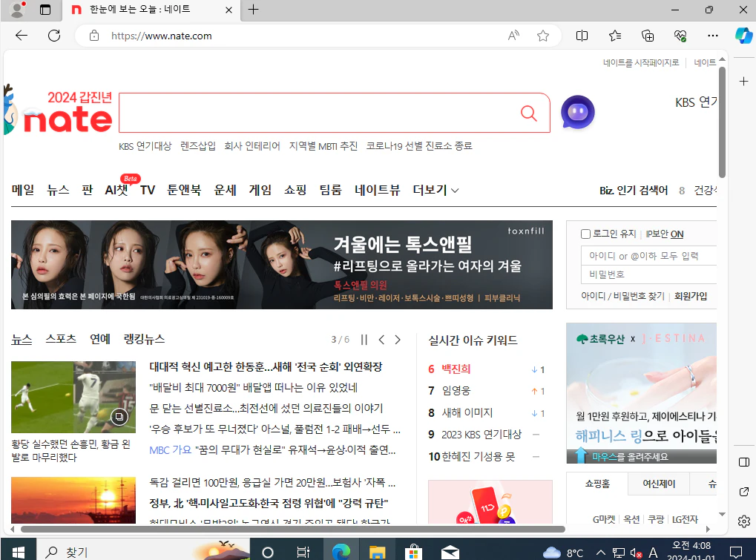Image resolution: width=756 pixels, height=560 pixels.
Task: Click the horizontal page scrollbar
Action: [x=292, y=529]
